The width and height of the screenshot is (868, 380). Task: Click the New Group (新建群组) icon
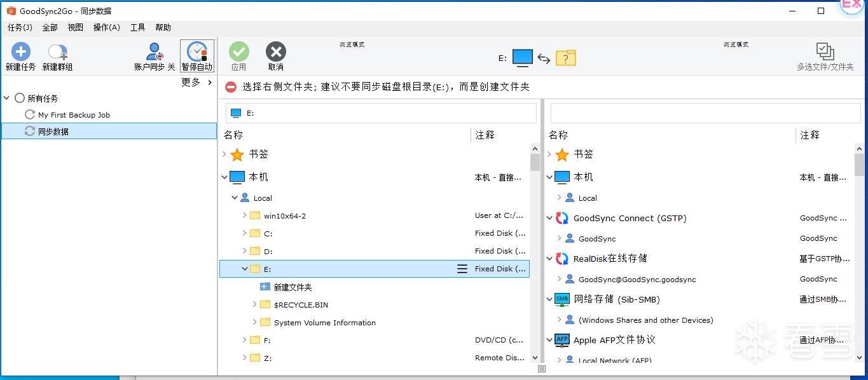pos(58,53)
